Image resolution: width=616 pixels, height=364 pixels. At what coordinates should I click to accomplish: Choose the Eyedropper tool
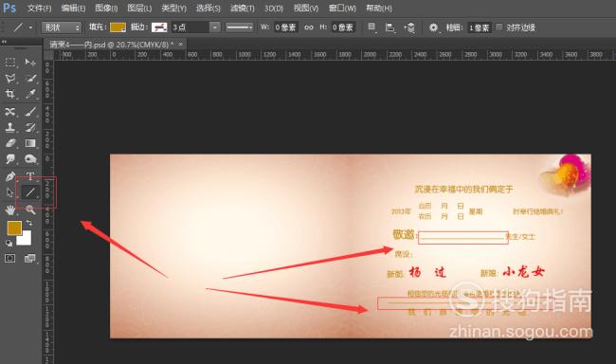tap(30, 94)
